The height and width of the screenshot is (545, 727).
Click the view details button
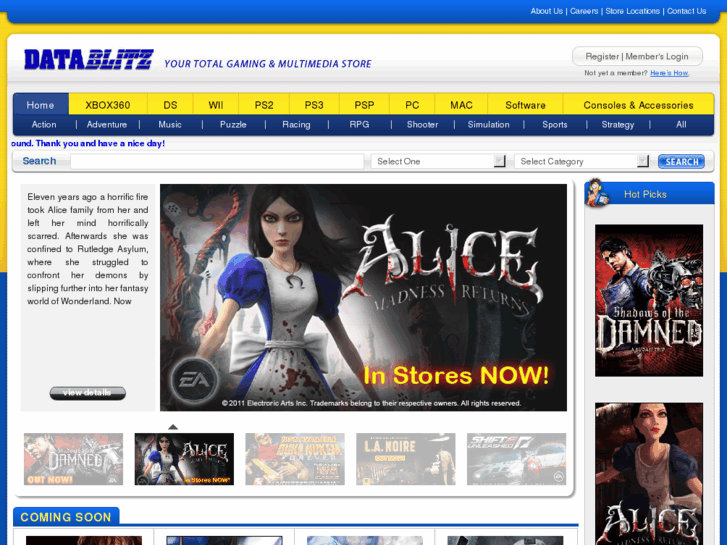tap(87, 393)
